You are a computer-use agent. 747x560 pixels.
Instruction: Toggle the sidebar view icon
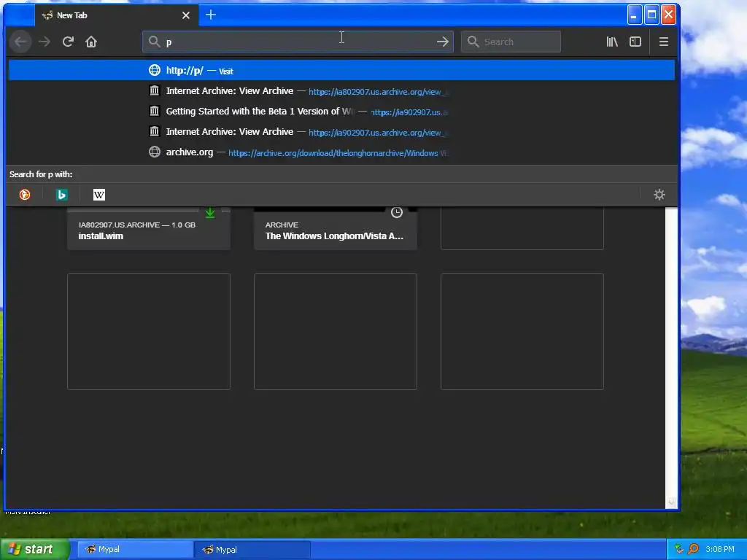[635, 42]
